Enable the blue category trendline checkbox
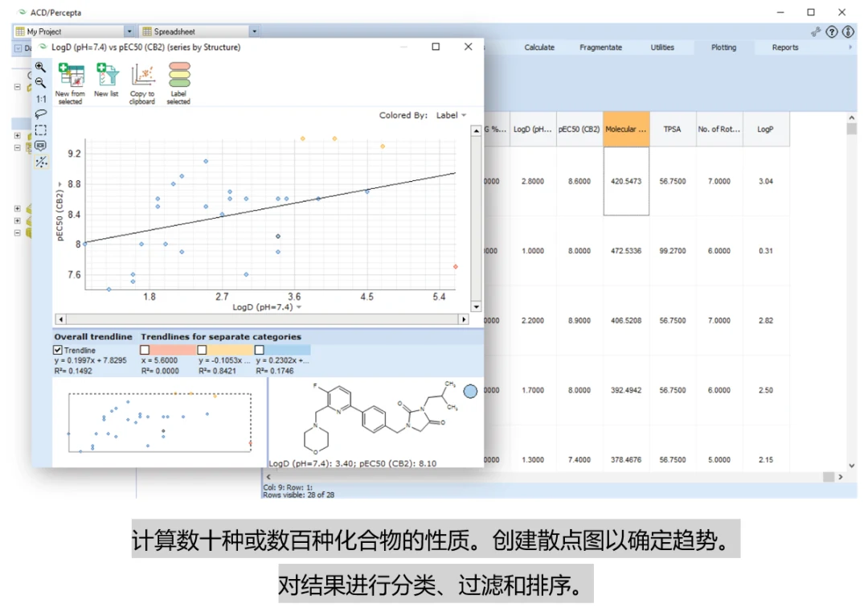Viewport: 868px width, 608px height. (x=259, y=350)
